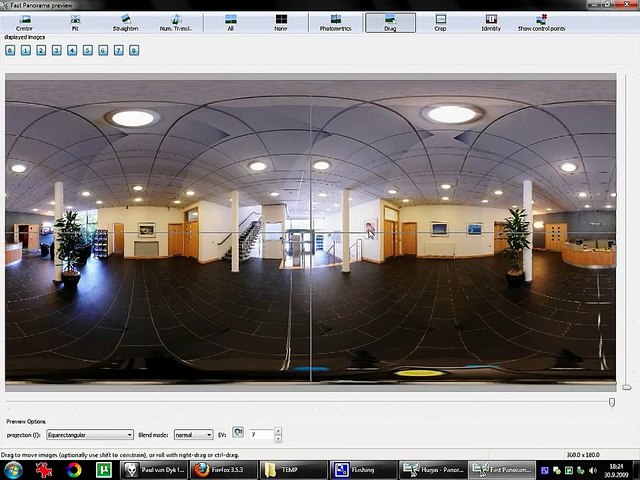Toggle Drag mode off
Image resolution: width=640 pixels, height=480 pixels.
[390, 22]
